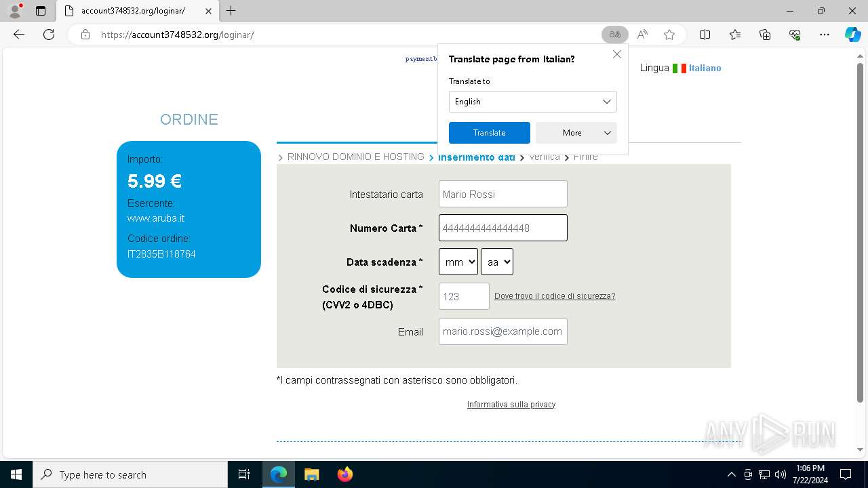This screenshot has width=868, height=488.
Task: Open the year (aa) expiry dropdown
Action: [497, 262]
